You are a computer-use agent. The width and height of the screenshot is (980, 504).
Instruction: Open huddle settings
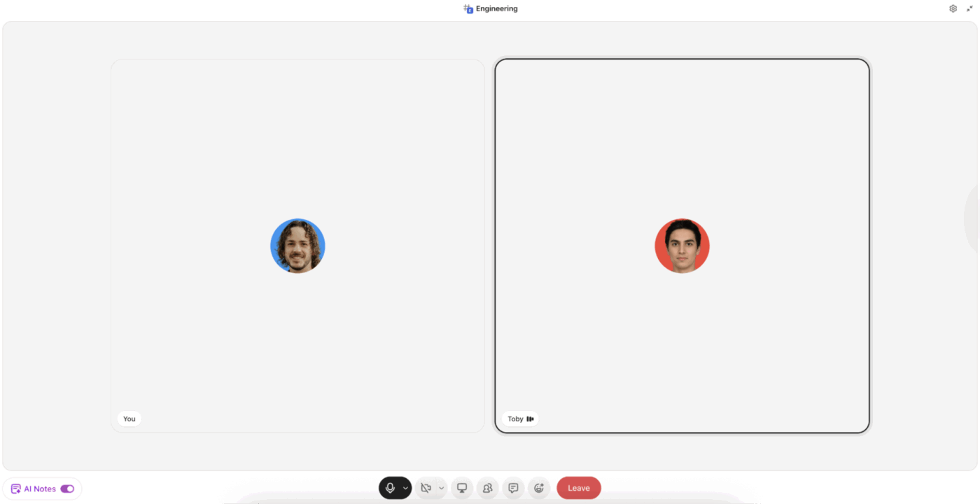(953, 8)
